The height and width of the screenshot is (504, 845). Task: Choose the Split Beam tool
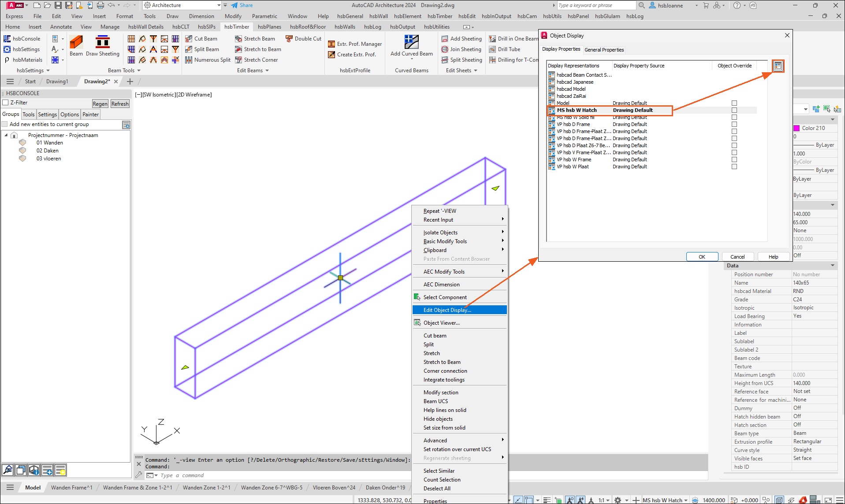202,49
